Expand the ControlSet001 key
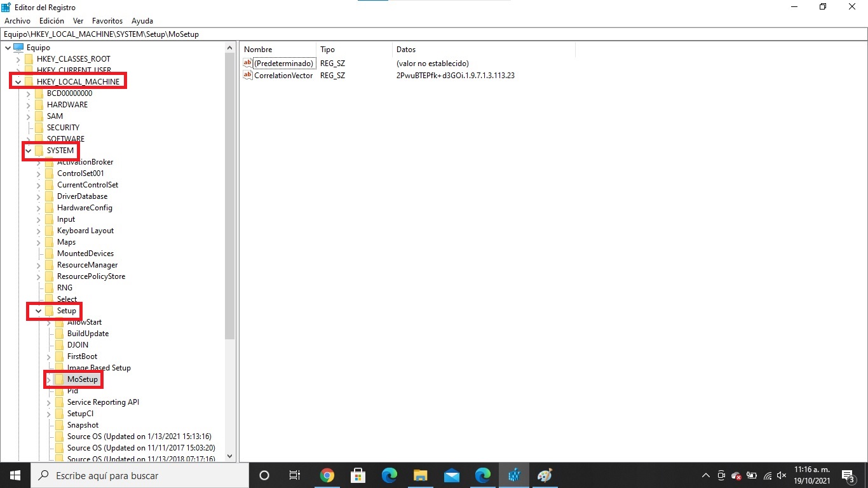The height and width of the screenshot is (488, 868). click(38, 173)
